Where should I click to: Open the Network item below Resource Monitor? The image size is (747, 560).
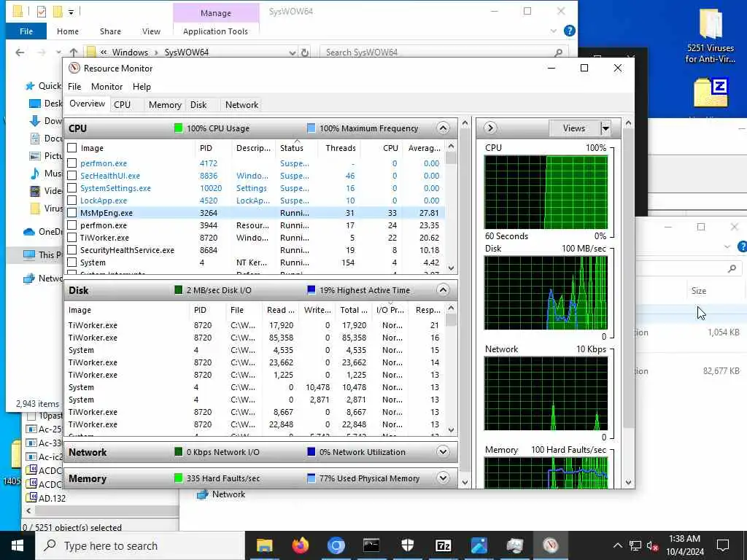221,494
